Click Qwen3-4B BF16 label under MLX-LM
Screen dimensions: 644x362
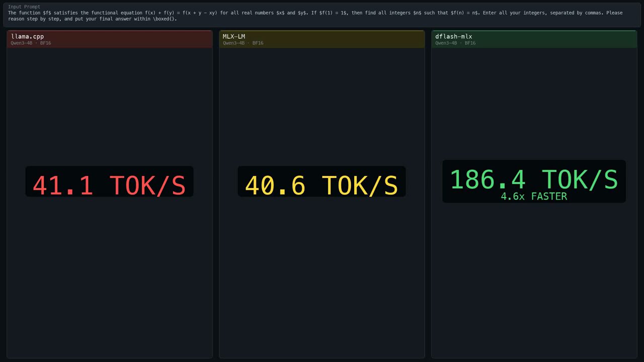coord(243,43)
